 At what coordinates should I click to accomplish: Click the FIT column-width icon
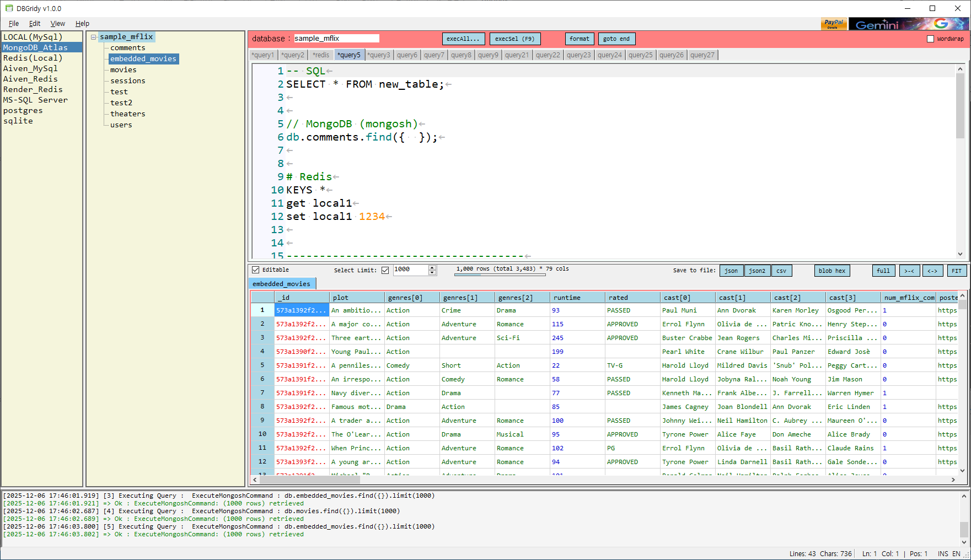(957, 271)
